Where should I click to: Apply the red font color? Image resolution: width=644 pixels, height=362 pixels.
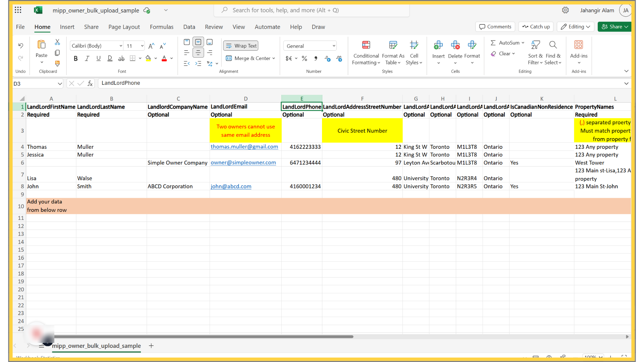[x=164, y=58]
